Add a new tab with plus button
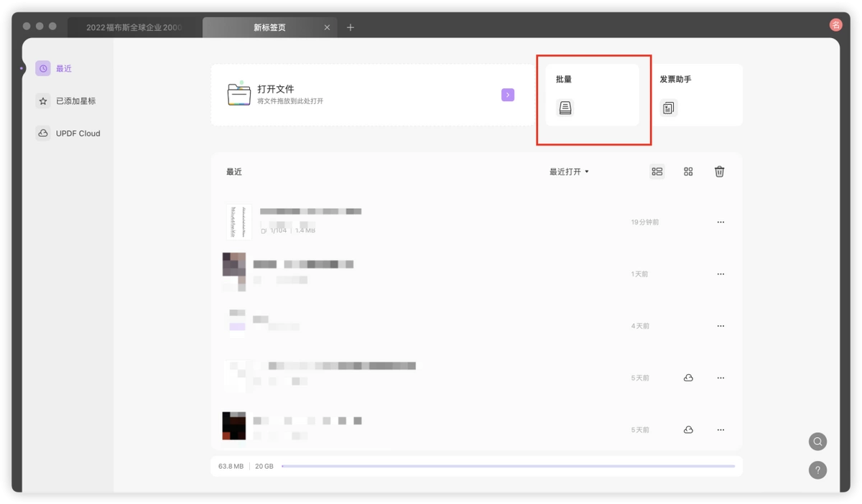The height and width of the screenshot is (504, 862). pos(351,27)
